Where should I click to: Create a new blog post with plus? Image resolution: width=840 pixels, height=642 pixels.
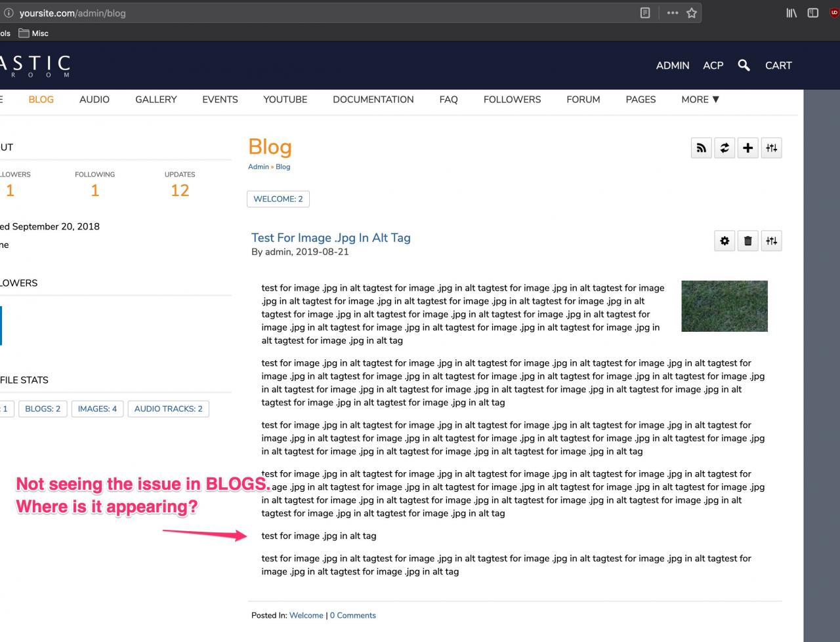click(747, 148)
